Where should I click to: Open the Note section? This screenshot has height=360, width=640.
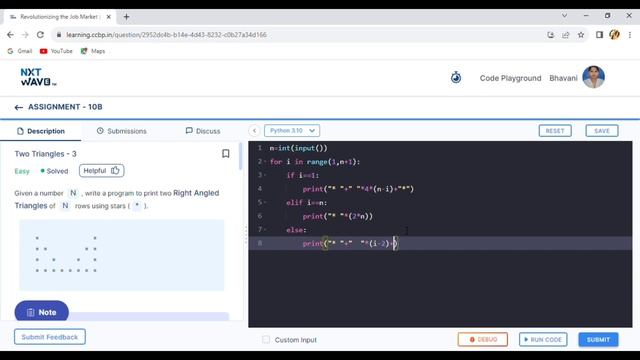point(42,312)
